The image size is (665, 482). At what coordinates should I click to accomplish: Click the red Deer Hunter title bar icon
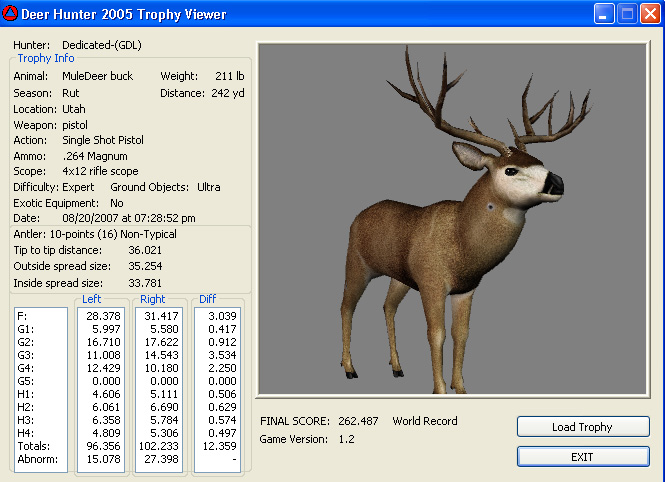(10, 14)
